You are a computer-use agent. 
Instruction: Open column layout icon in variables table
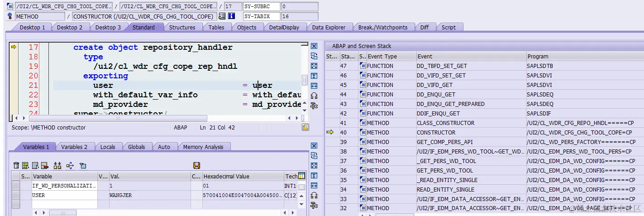pos(302,176)
